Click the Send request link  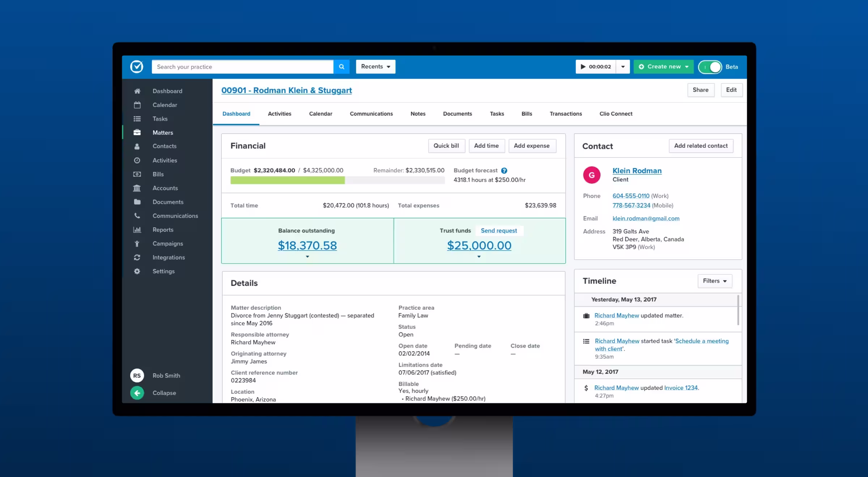[x=499, y=231]
